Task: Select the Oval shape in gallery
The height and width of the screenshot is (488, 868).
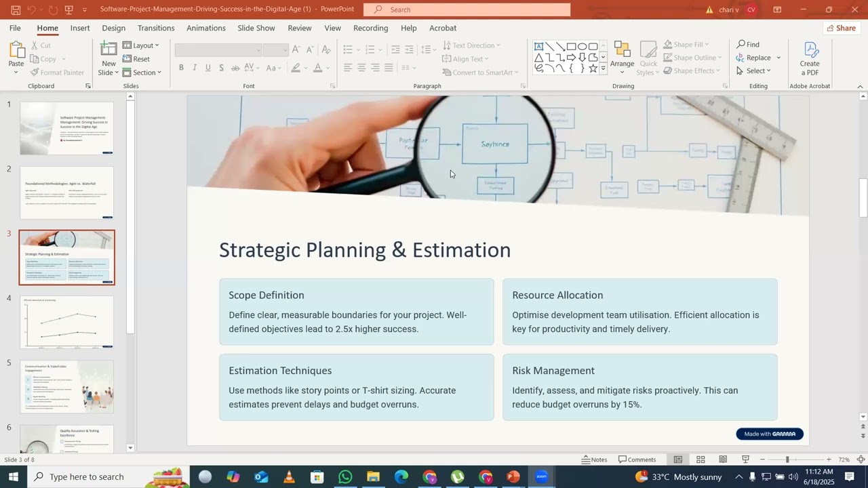Action: coord(583,46)
